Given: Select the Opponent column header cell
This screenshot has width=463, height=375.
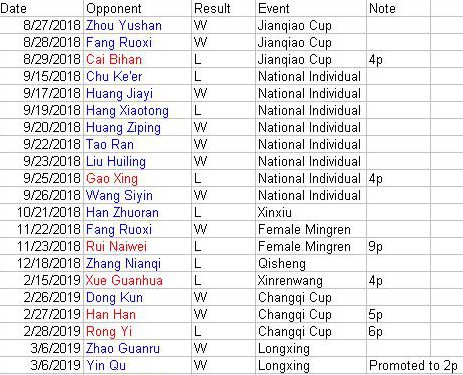Looking at the screenshot, I should 137,8.
